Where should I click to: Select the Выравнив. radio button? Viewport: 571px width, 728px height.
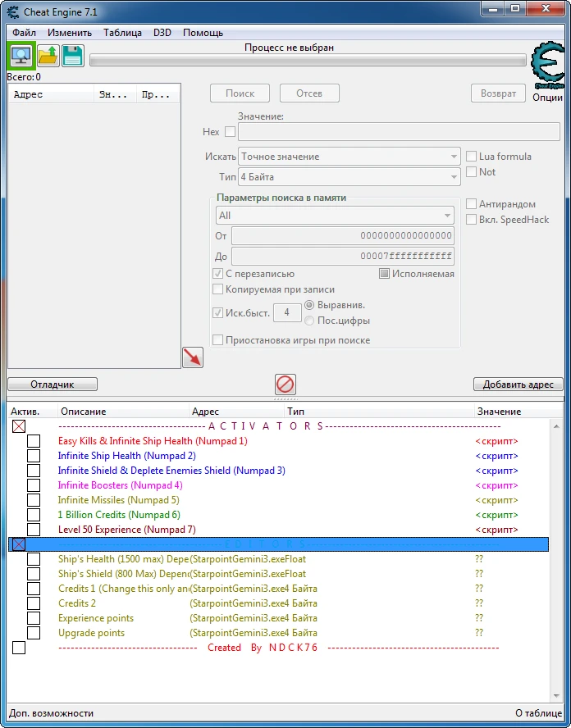point(309,305)
